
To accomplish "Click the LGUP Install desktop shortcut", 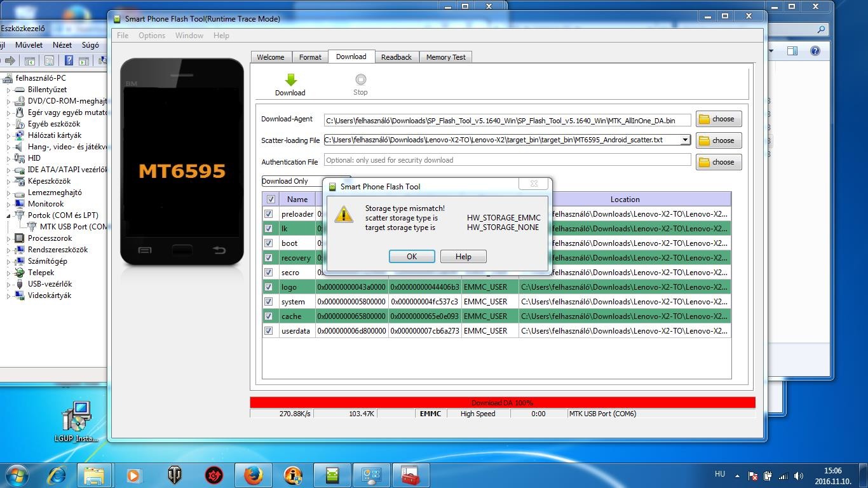I will tap(77, 422).
